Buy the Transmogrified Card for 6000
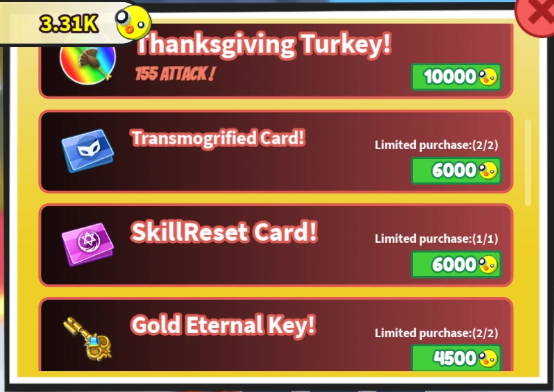The height and width of the screenshot is (392, 554). 456,171
